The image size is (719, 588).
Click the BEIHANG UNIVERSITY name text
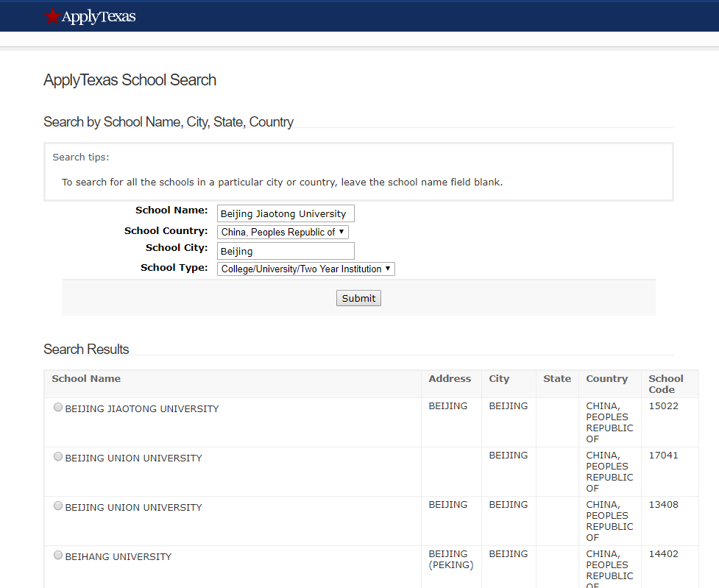pyautogui.click(x=118, y=556)
